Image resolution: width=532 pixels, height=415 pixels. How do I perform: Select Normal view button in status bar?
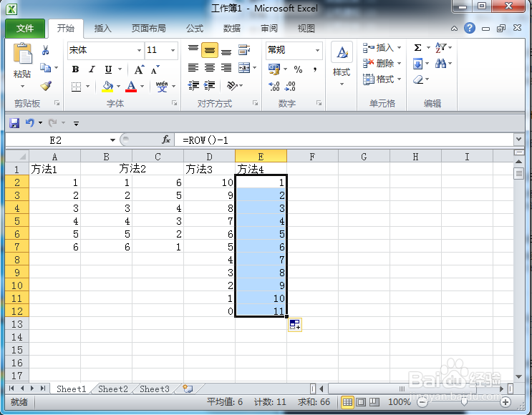[x=347, y=402]
